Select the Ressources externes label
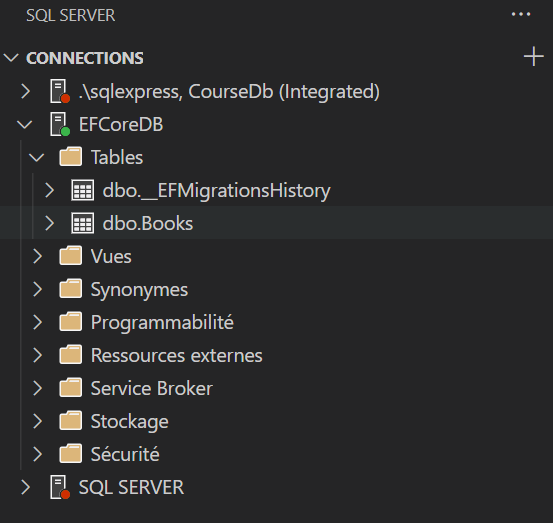Screen dimensions: 553x523 [177, 355]
